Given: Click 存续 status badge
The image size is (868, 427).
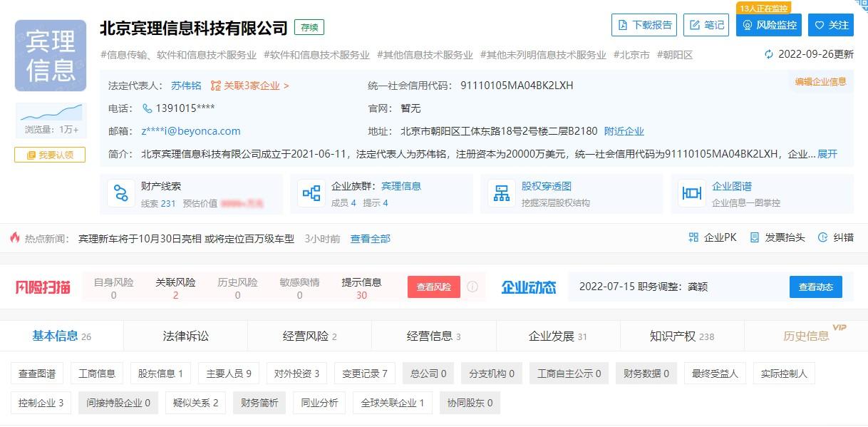Looking at the screenshot, I should (309, 27).
